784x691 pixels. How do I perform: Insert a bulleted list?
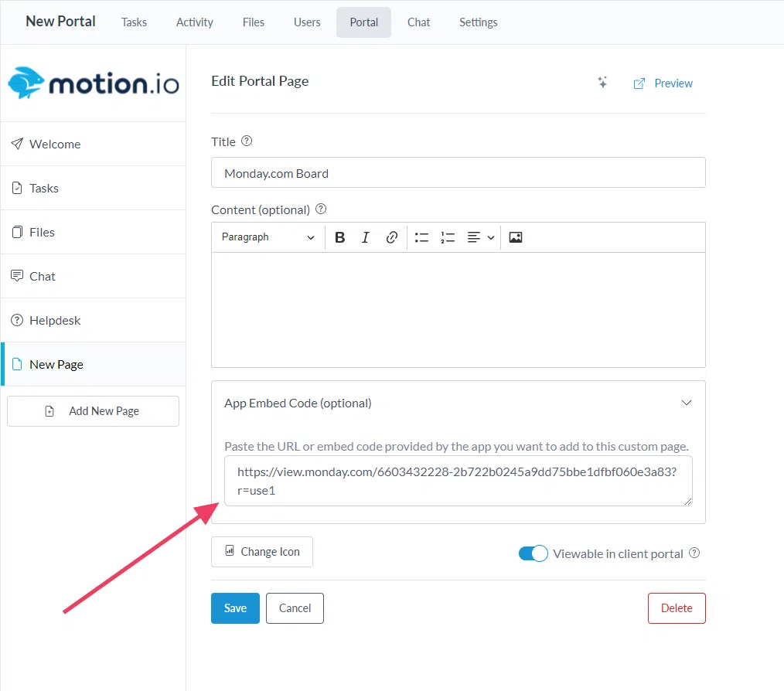(421, 237)
